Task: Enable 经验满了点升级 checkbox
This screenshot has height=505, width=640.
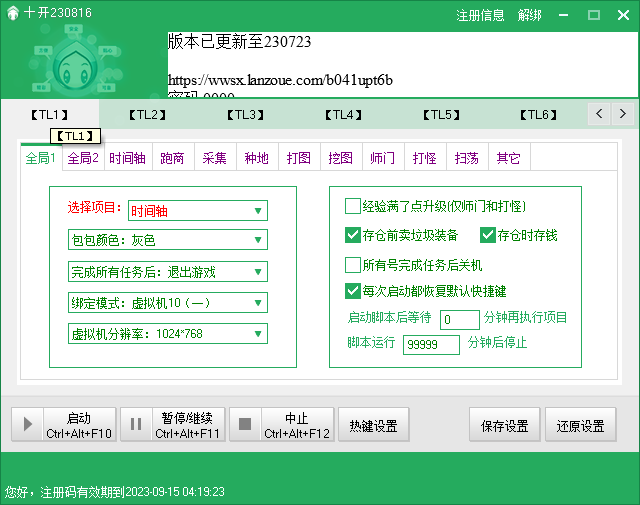Action: point(352,206)
